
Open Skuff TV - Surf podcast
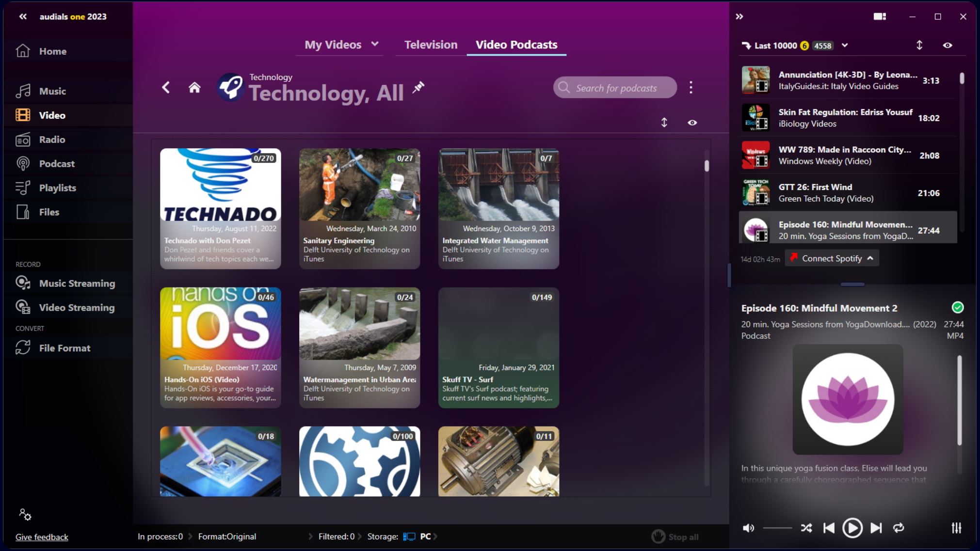tap(498, 347)
